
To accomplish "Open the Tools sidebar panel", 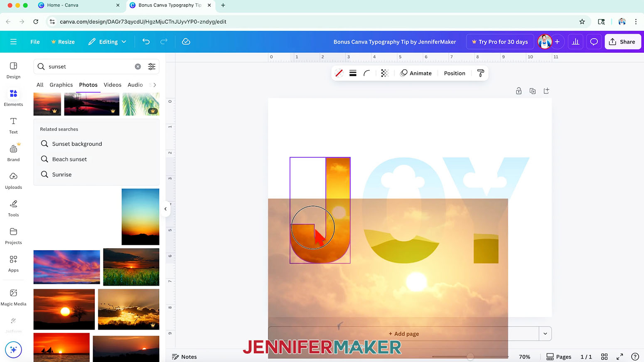I will pyautogui.click(x=13, y=208).
